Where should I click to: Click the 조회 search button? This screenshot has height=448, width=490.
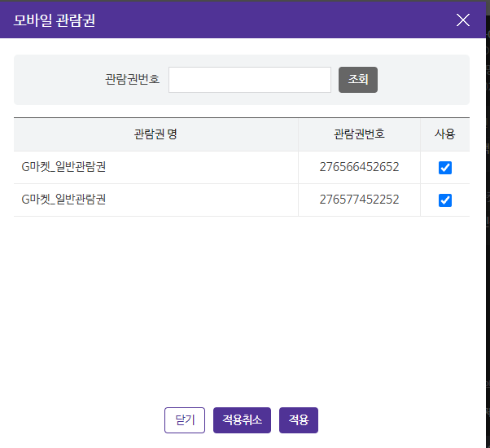pos(358,80)
